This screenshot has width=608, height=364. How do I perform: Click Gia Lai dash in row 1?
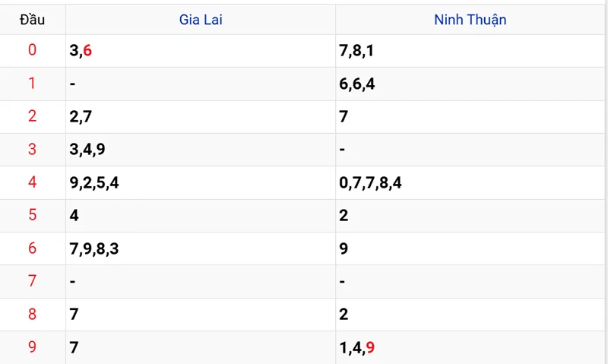click(72, 84)
